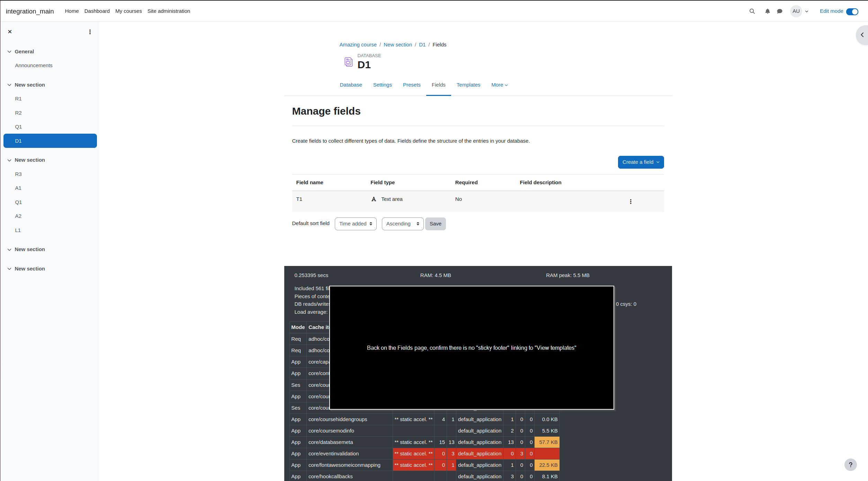Open notifications bell
Viewport: 868px width, 481px height.
point(768,11)
